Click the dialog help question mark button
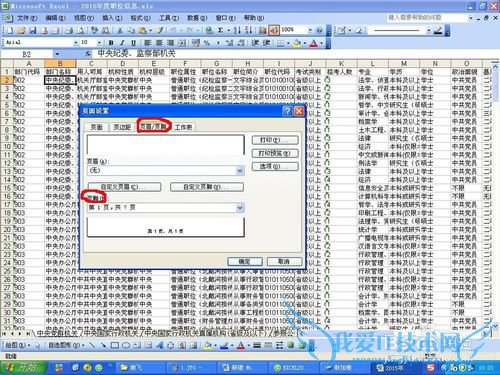The image size is (500, 375). [x=287, y=111]
